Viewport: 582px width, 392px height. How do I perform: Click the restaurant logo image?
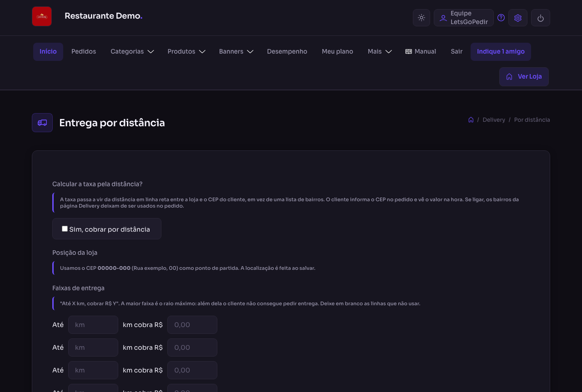[42, 16]
